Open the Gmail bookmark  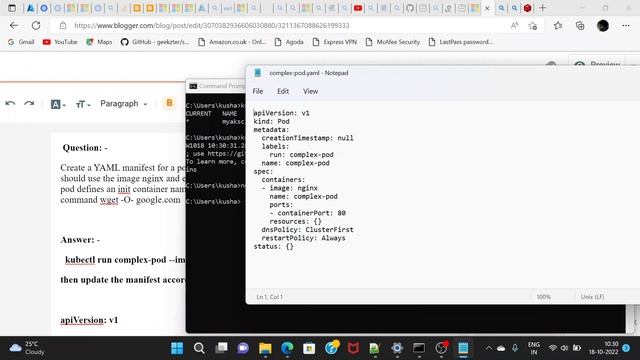pos(21,42)
